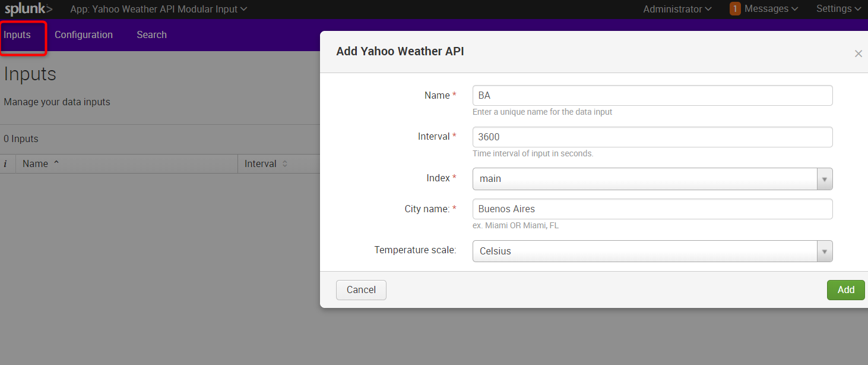Open the Messages notification panel
The image size is (868, 365).
pyautogui.click(x=765, y=8)
